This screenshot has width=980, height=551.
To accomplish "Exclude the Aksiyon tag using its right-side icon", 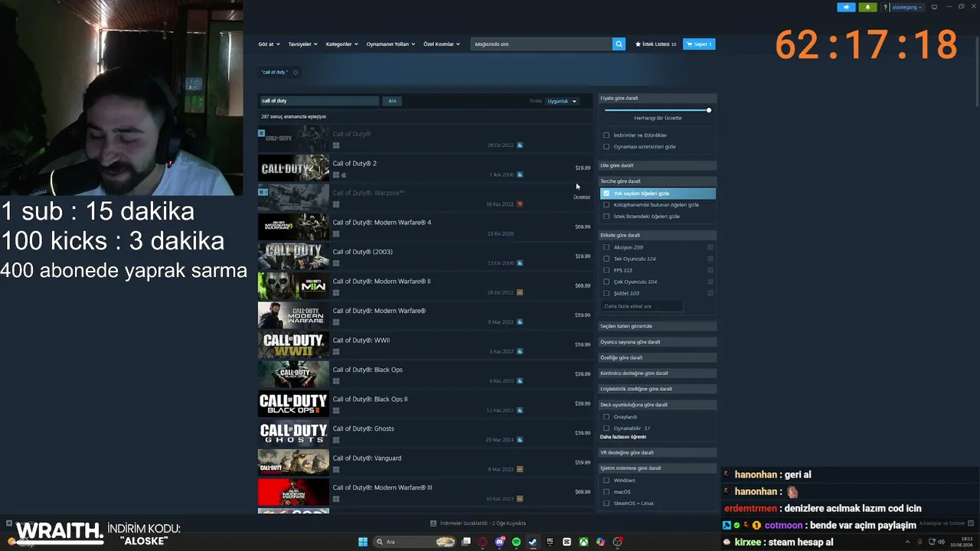I will [710, 247].
